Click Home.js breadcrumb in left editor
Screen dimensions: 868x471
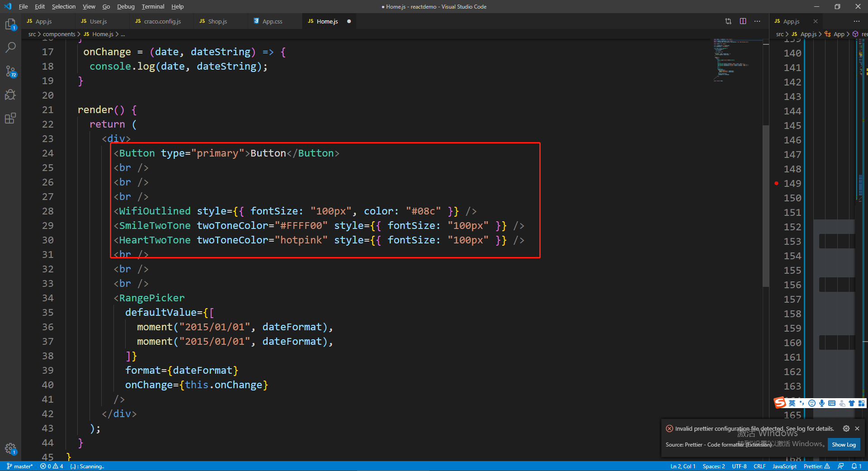[99, 34]
